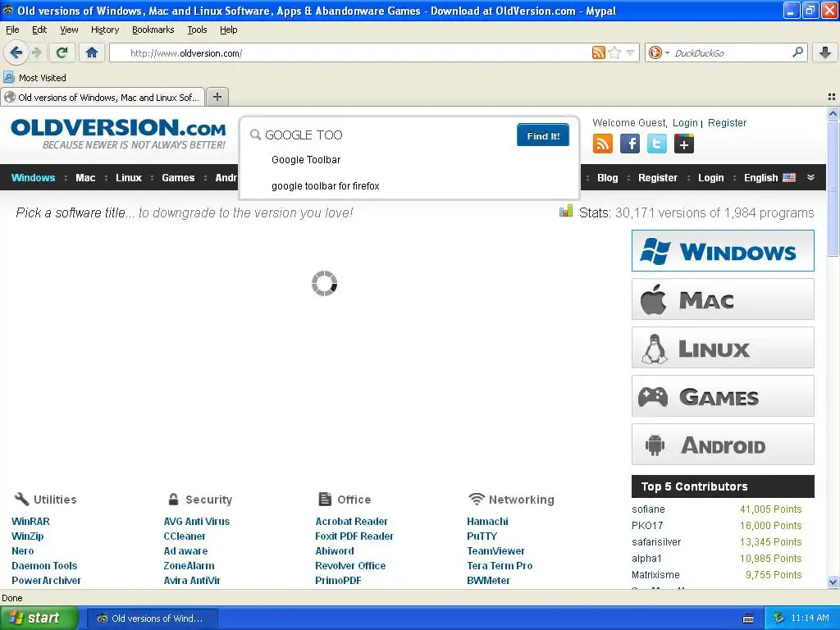Click the keyboard icon in system tray
840x630 pixels.
(748, 619)
